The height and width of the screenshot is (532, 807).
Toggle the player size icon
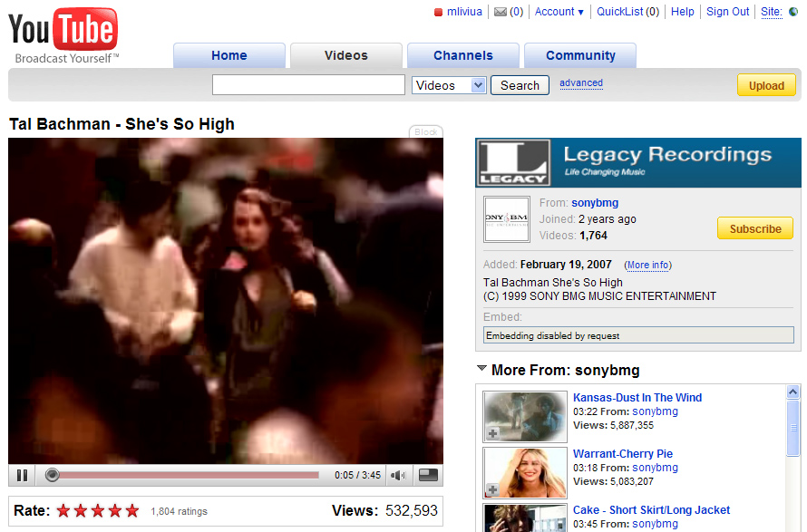428,475
